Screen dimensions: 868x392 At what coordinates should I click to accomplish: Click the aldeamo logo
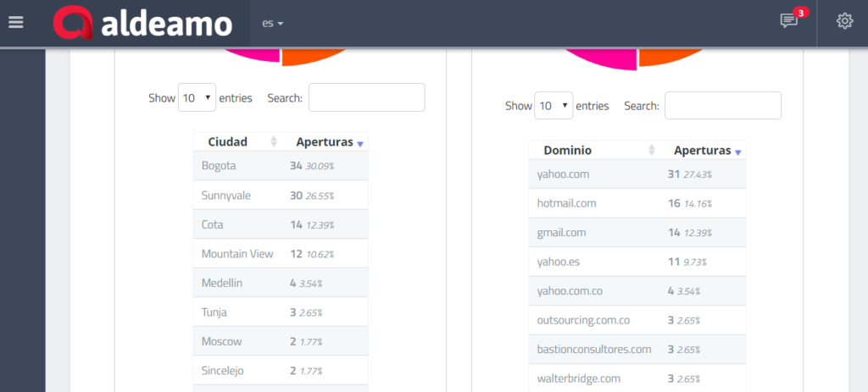[x=142, y=23]
